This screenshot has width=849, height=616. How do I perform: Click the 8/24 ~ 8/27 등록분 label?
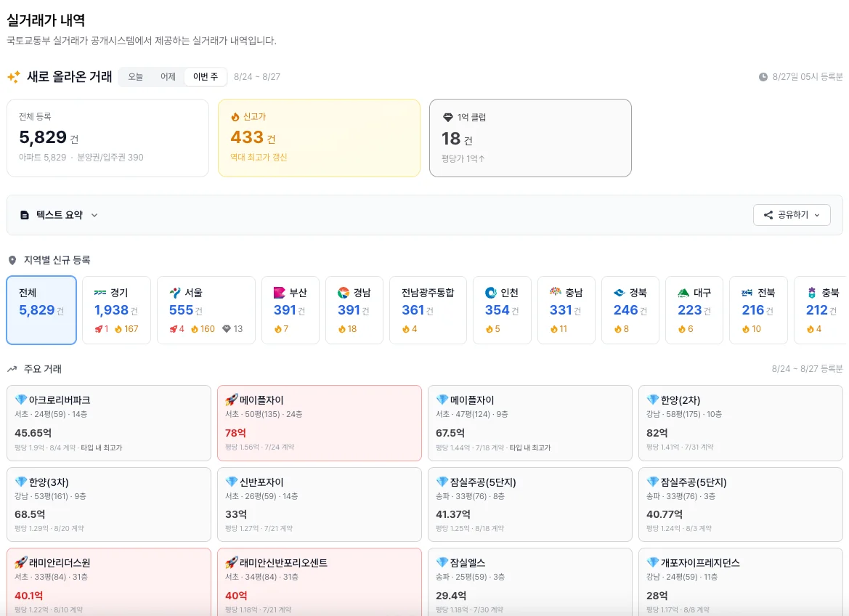pyautogui.click(x=808, y=369)
